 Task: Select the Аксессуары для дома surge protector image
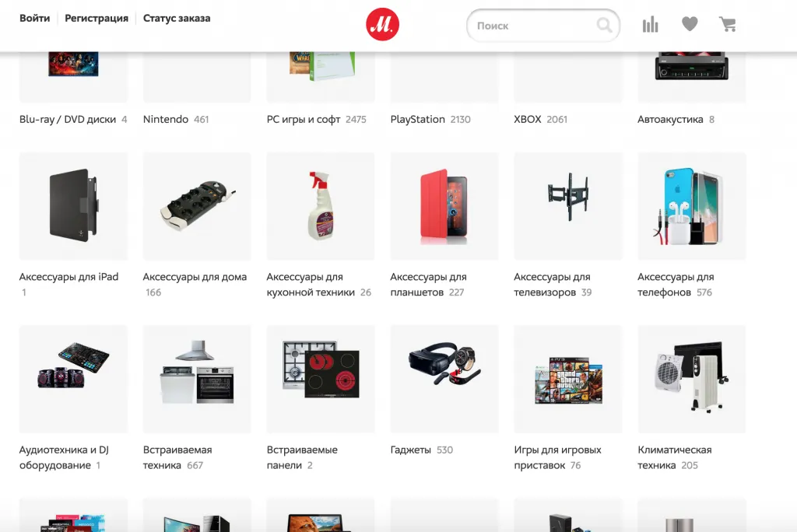pos(197,205)
